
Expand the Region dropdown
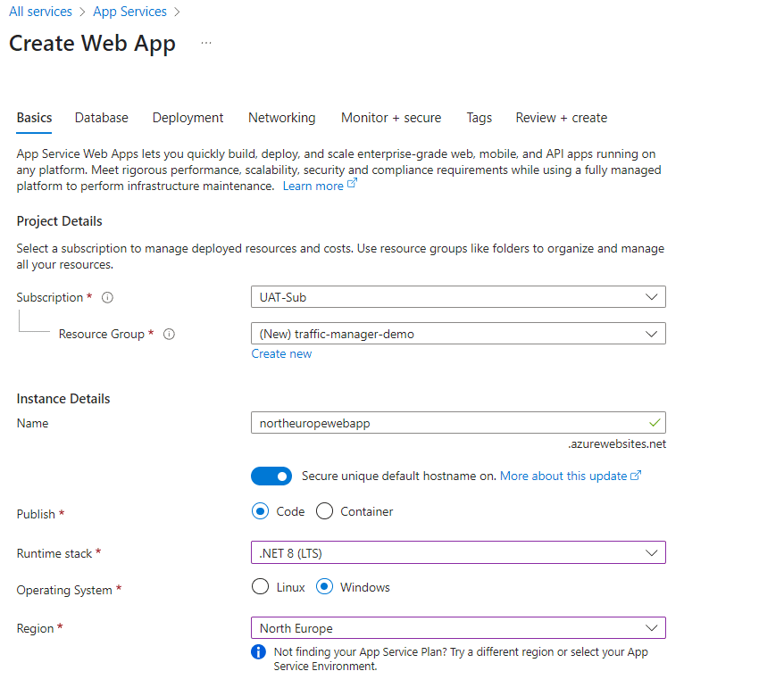[x=458, y=628]
